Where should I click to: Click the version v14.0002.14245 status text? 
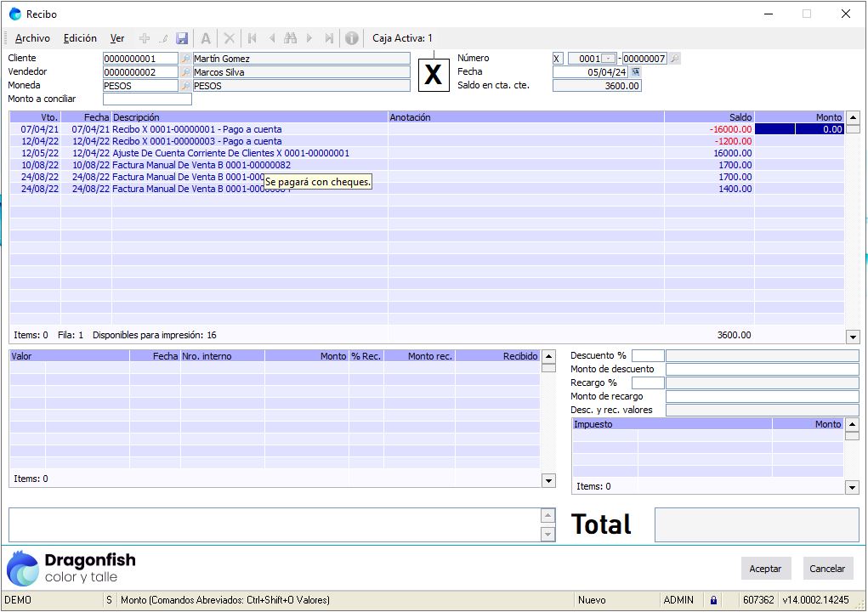815,600
